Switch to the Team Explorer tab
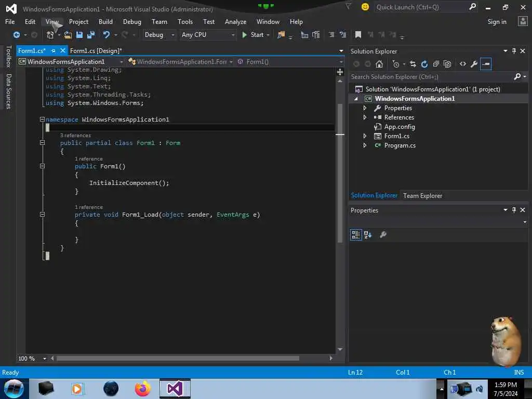The image size is (532, 399). (x=422, y=196)
